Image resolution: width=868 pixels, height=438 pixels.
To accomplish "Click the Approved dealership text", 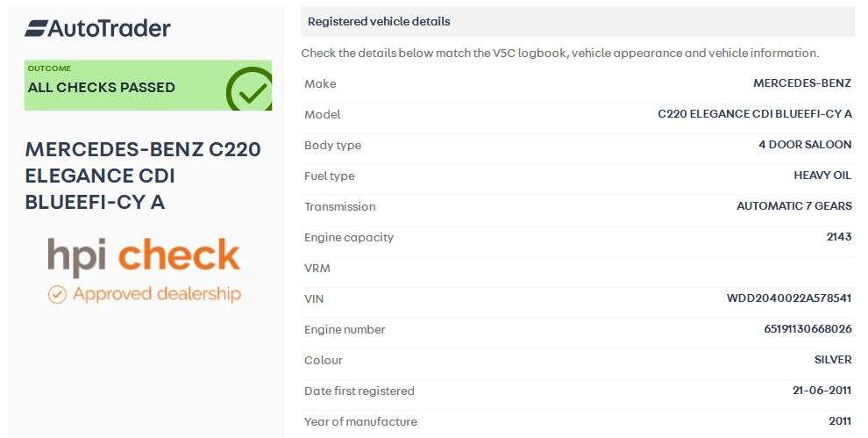I will coord(156,294).
